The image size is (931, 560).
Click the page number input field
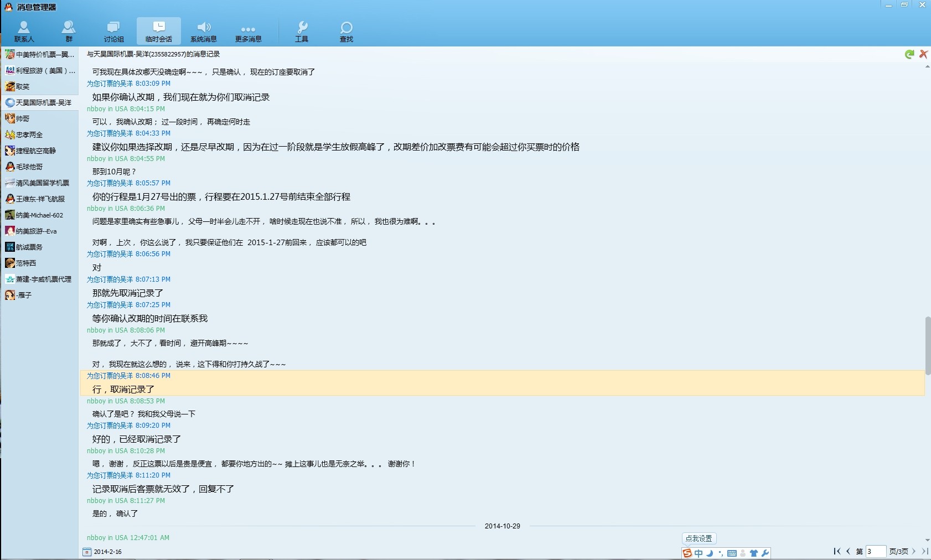pyautogui.click(x=875, y=551)
